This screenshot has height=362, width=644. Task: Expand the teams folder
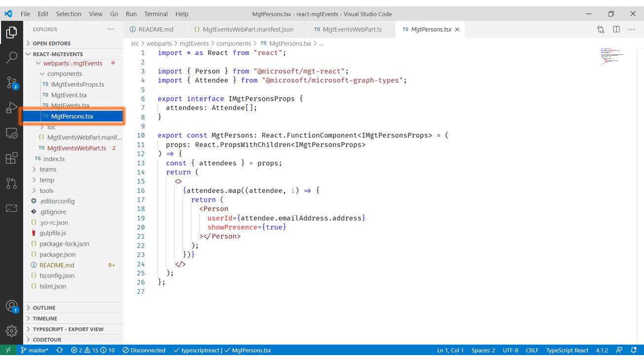(x=48, y=169)
